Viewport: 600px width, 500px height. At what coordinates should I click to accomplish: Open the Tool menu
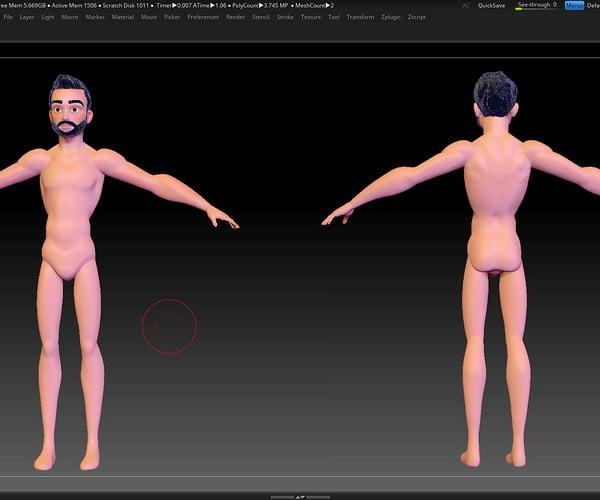334,17
